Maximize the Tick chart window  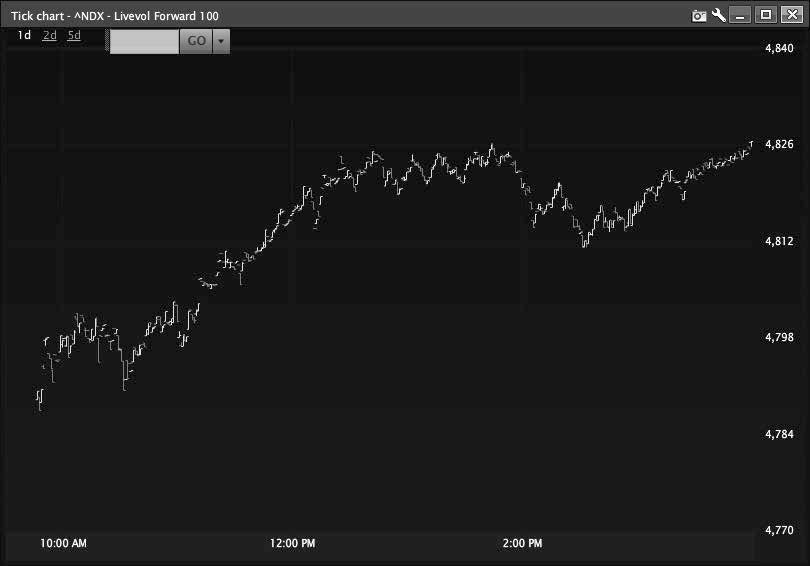pyautogui.click(x=766, y=15)
